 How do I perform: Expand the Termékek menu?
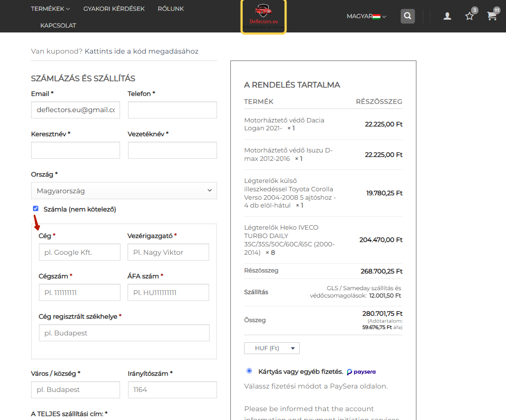tap(50, 9)
